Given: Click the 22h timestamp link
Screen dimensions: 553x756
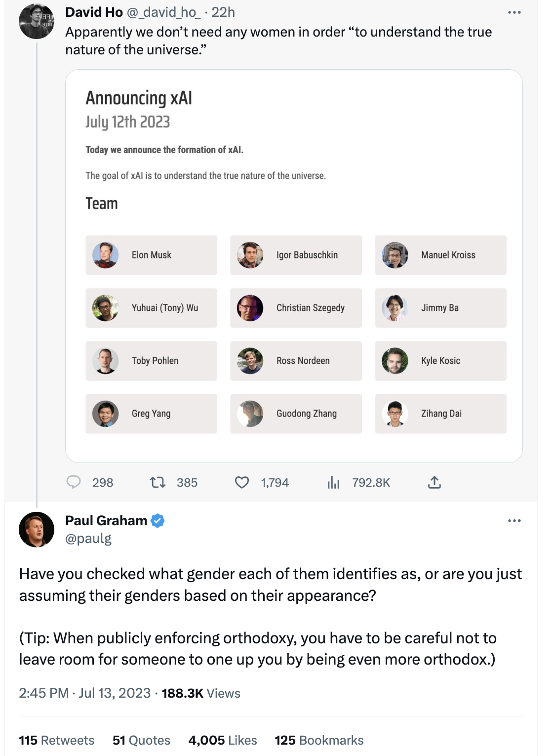Looking at the screenshot, I should [223, 12].
